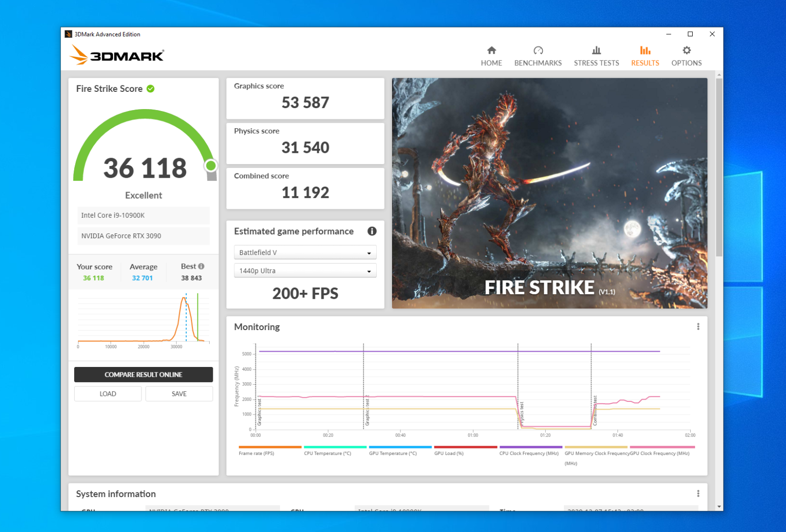Click the Monitoring heading
Viewport: 786px width, 532px height.
coord(257,327)
